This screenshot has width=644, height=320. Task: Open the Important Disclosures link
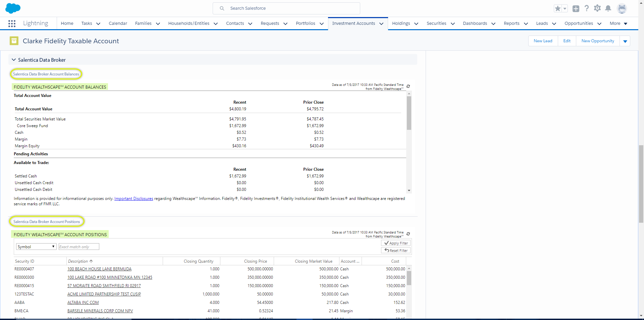(x=133, y=199)
